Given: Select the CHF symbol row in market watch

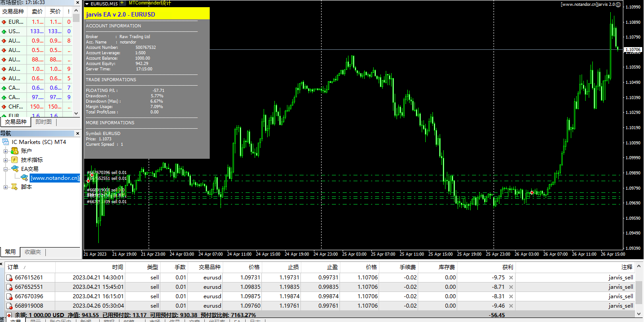Looking at the screenshot, I should click(14, 107).
